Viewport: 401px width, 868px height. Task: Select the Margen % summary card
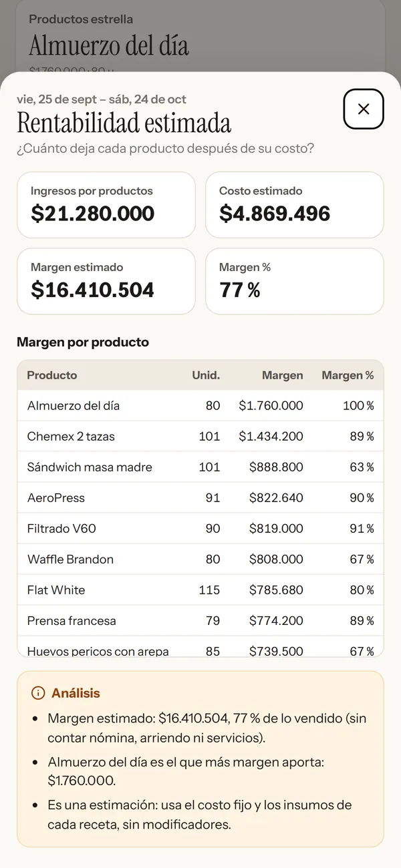[x=295, y=281]
